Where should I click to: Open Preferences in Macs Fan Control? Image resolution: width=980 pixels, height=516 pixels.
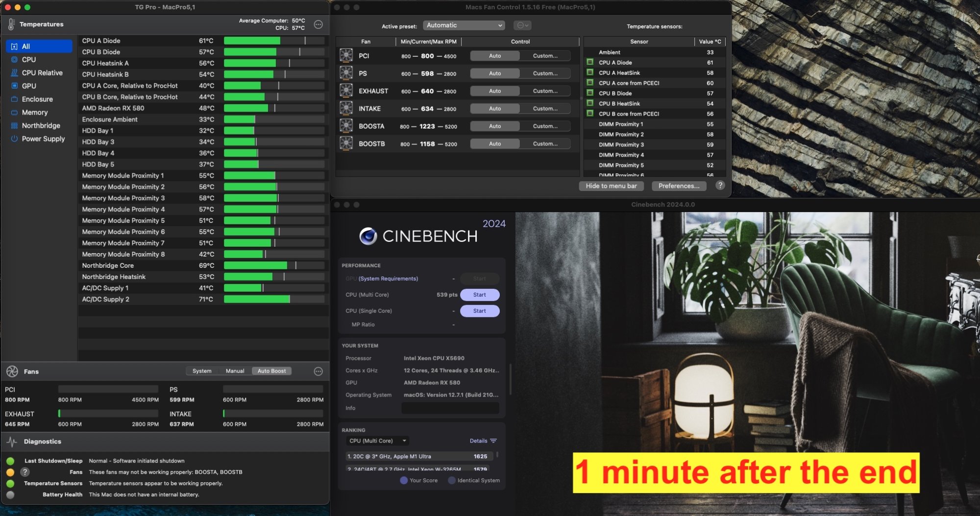pyautogui.click(x=679, y=186)
